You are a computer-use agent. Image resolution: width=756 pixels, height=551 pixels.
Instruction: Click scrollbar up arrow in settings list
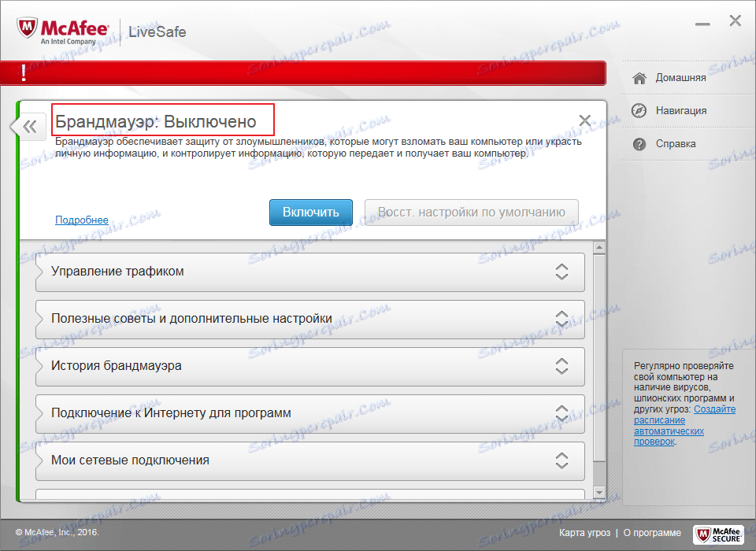[x=599, y=248]
